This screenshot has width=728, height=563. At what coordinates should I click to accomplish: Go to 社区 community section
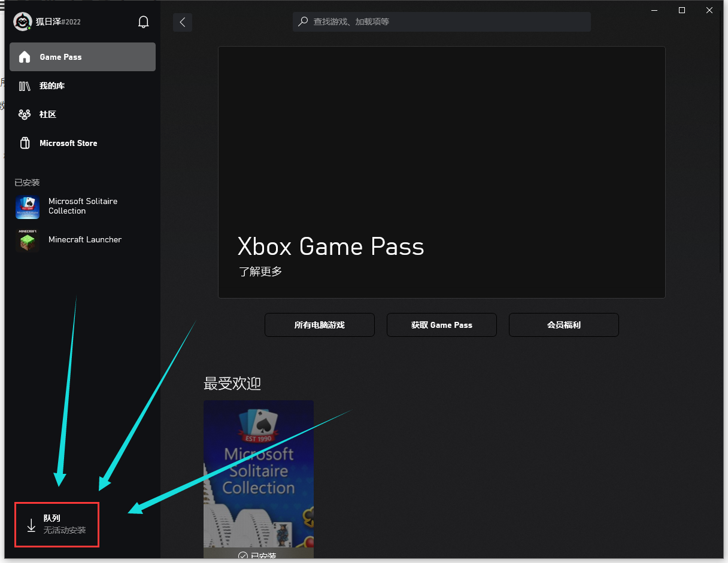pyautogui.click(x=48, y=115)
